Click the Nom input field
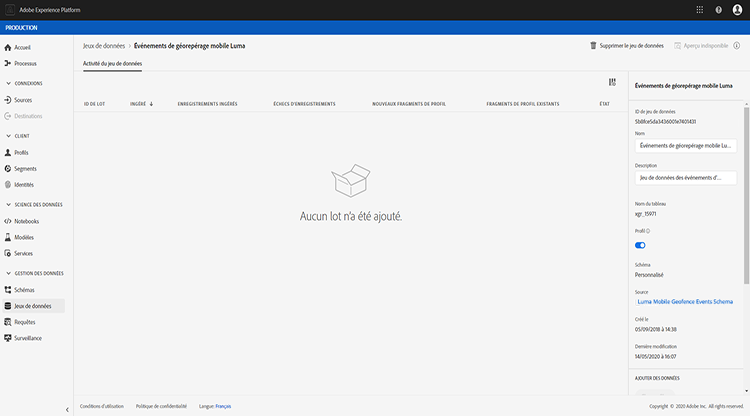 point(685,145)
